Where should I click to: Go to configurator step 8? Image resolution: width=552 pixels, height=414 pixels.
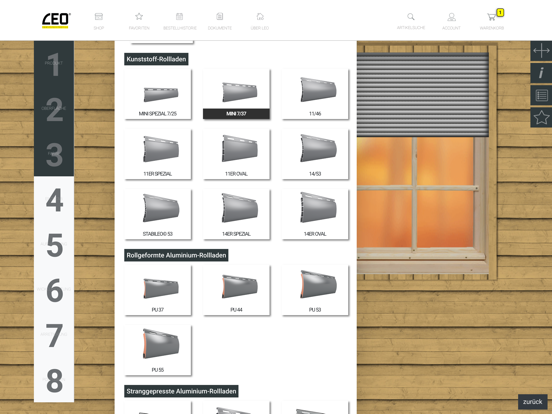[x=54, y=380]
